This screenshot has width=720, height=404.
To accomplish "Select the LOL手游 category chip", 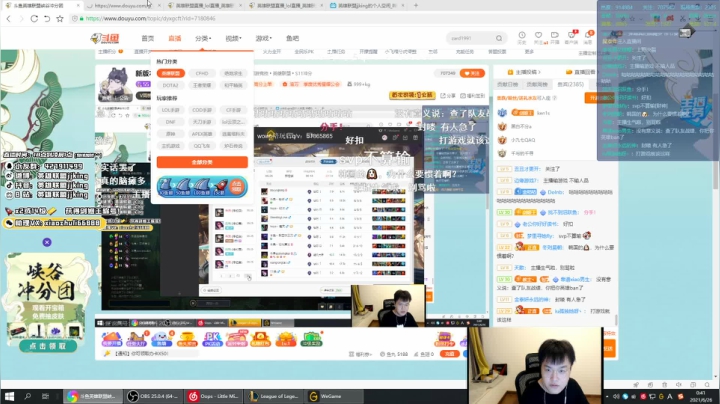I will point(170,110).
